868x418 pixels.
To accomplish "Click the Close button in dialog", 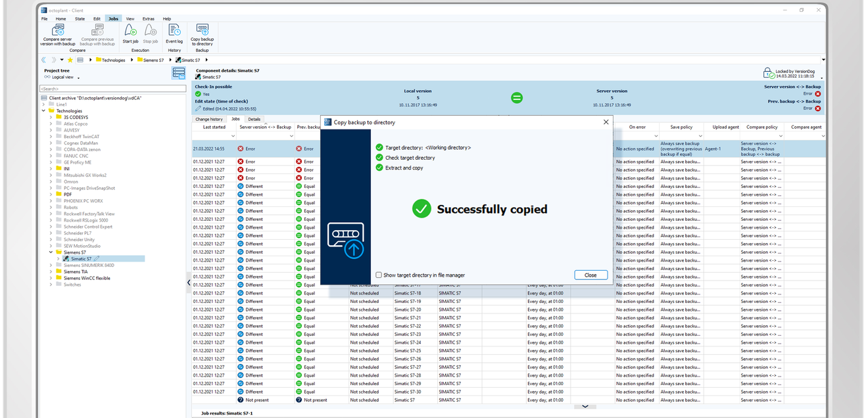I will click(591, 275).
